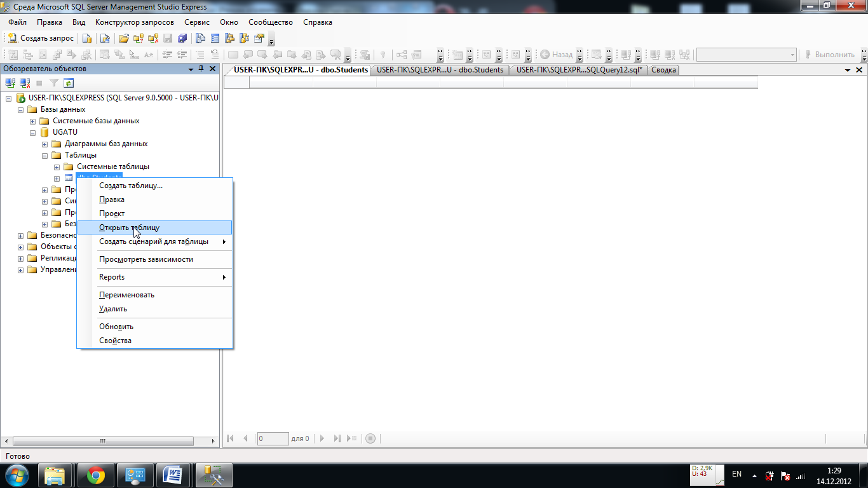
Task: Click the Создать запрос toolbar button
Action: (x=41, y=38)
